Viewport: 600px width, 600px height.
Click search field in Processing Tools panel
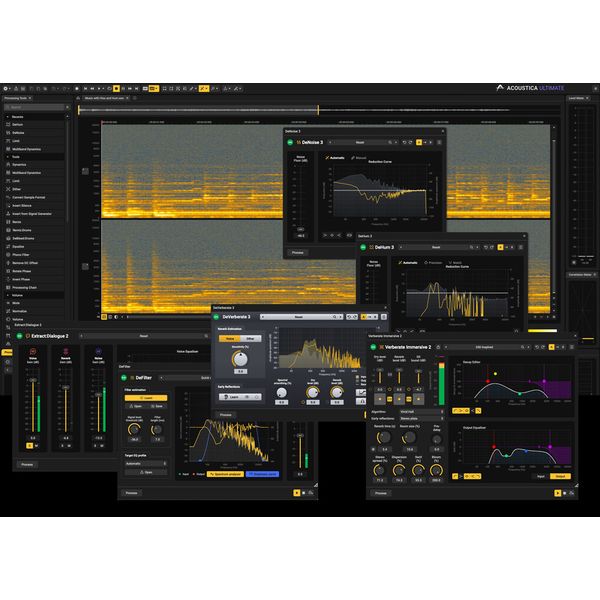coord(36,108)
